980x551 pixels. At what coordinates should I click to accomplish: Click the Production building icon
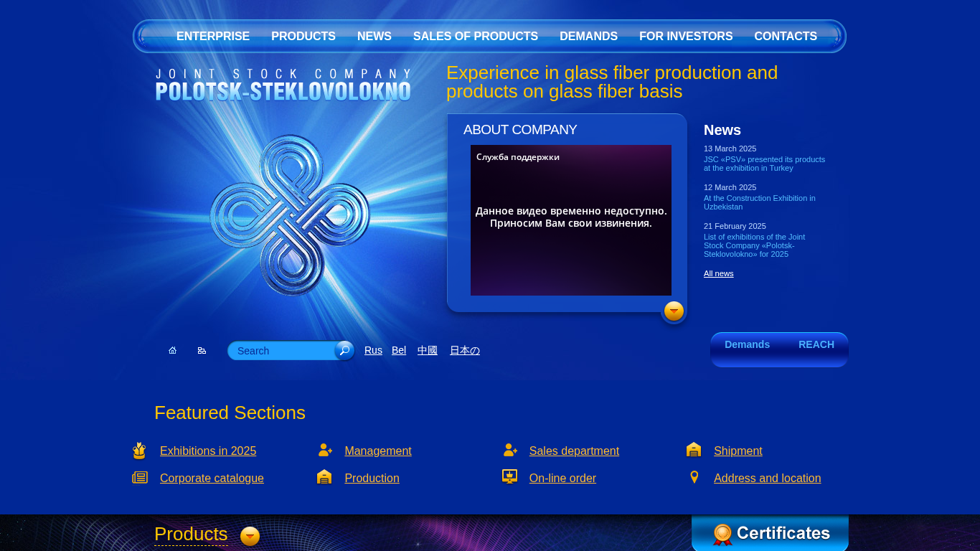324,477
